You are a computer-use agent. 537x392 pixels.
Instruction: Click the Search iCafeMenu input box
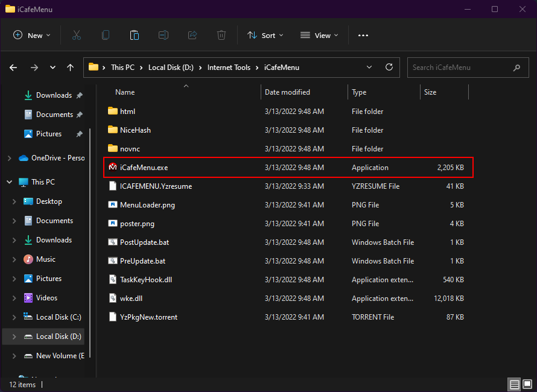(460, 68)
